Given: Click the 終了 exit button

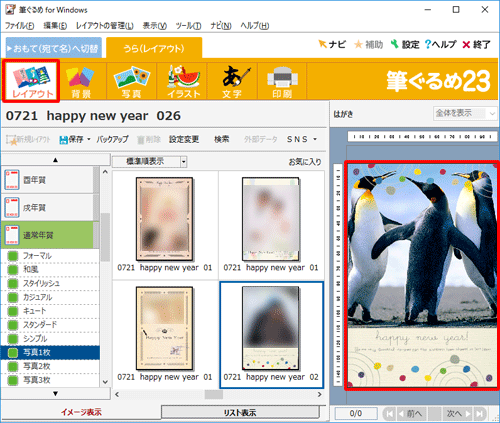Looking at the screenshot, I should (476, 44).
